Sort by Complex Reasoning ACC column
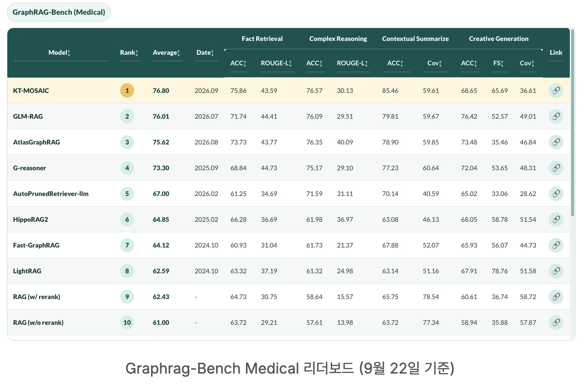Viewport: 585px width, 392px height. pos(315,63)
